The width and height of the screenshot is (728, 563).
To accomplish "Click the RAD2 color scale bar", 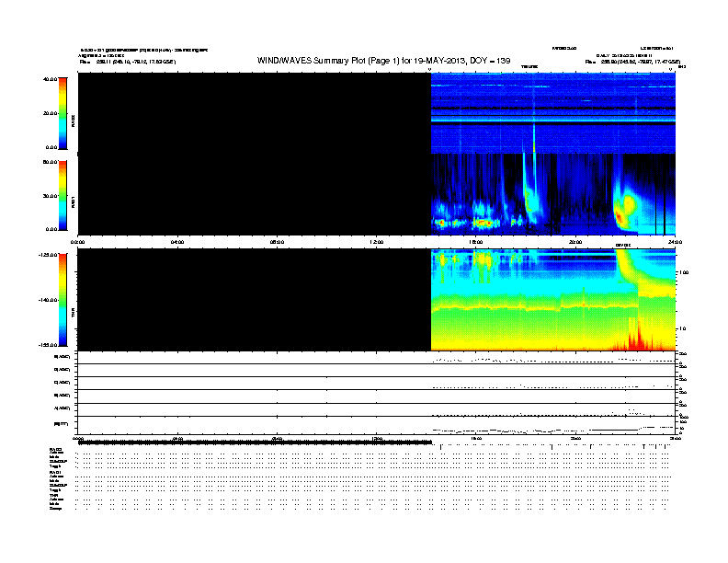I will pos(63,113).
